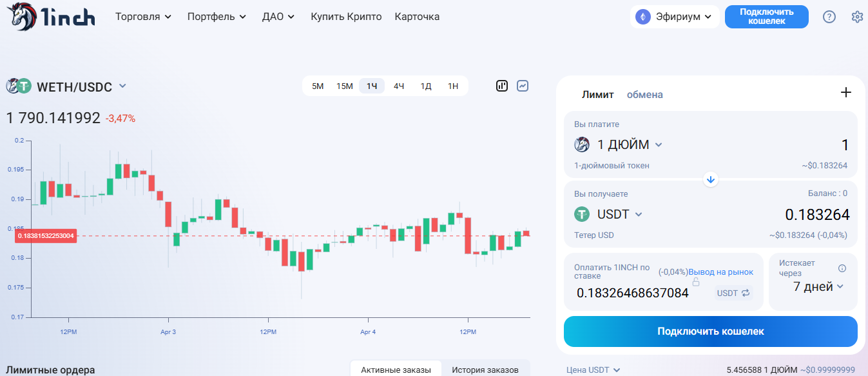Swap pay and receive tokens arrow
The height and width of the screenshot is (376, 868).
(x=711, y=179)
